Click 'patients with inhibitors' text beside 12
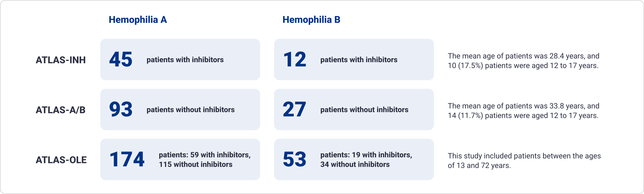Image resolution: width=644 pixels, height=194 pixels. pyautogui.click(x=359, y=60)
